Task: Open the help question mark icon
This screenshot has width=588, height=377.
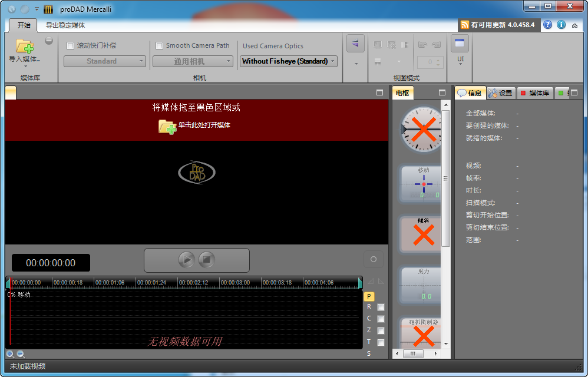Action: (548, 25)
